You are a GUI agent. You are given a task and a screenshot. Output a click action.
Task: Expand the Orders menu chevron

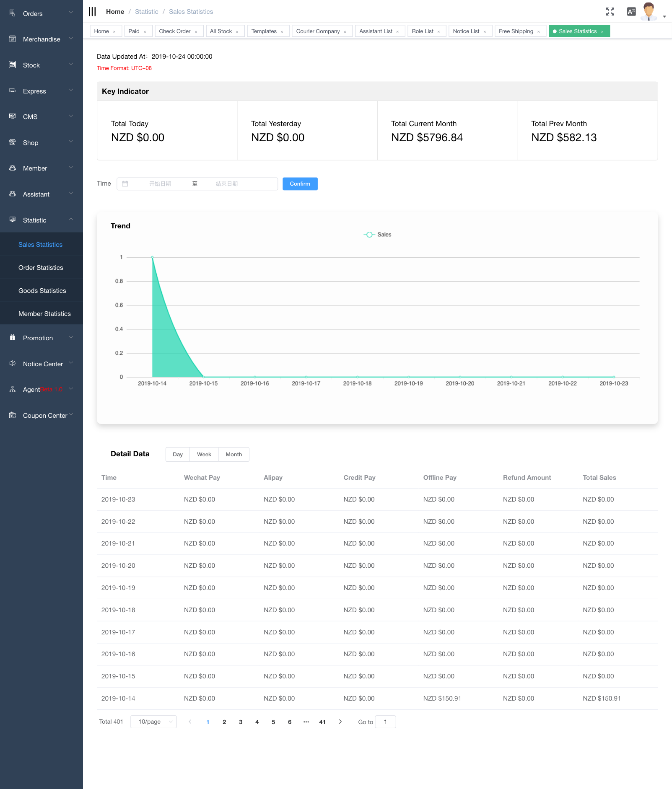[x=71, y=13]
